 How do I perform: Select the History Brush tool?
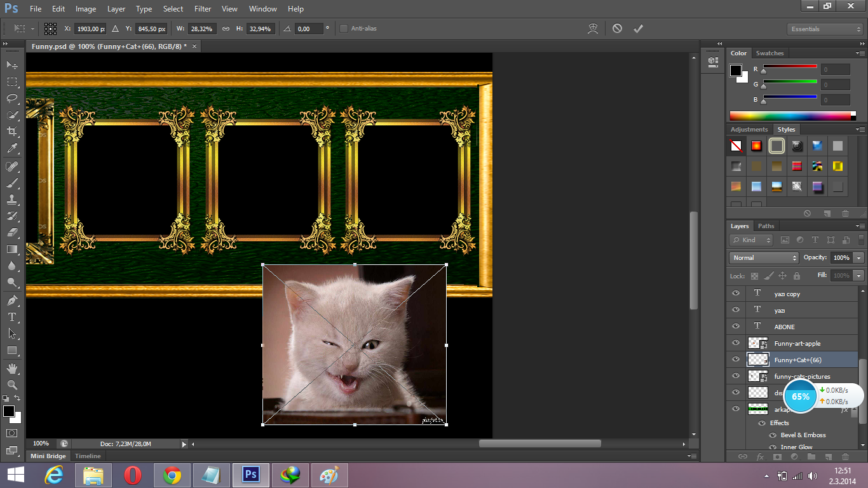click(x=12, y=216)
